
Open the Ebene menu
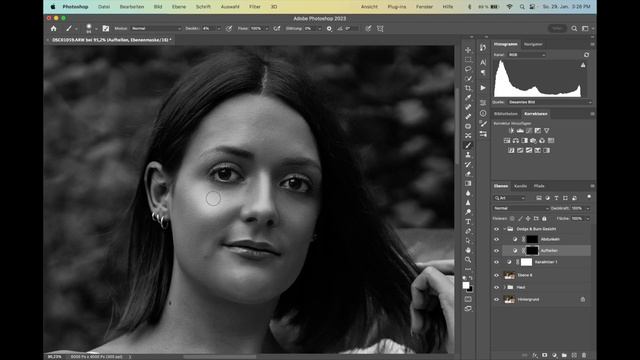point(179,7)
